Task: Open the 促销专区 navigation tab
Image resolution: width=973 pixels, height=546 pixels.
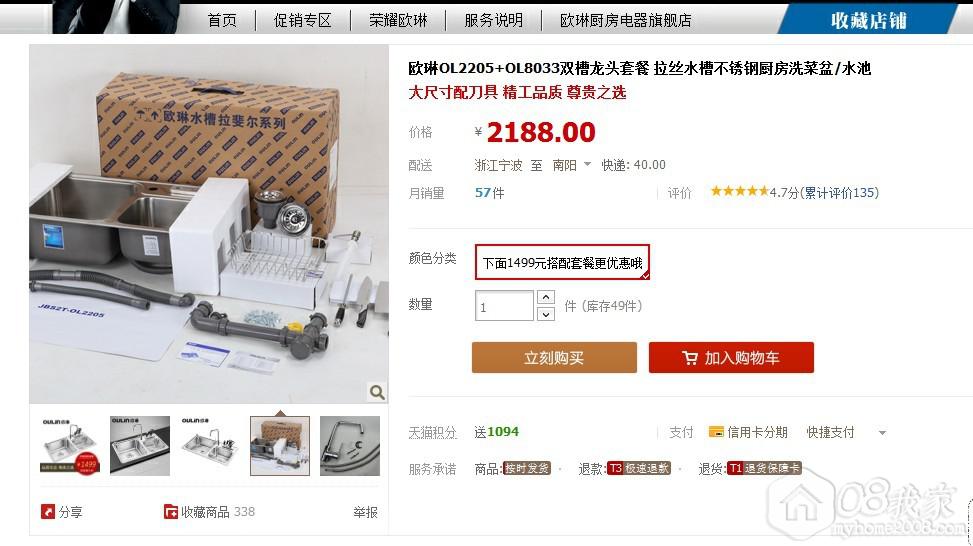Action: point(303,20)
